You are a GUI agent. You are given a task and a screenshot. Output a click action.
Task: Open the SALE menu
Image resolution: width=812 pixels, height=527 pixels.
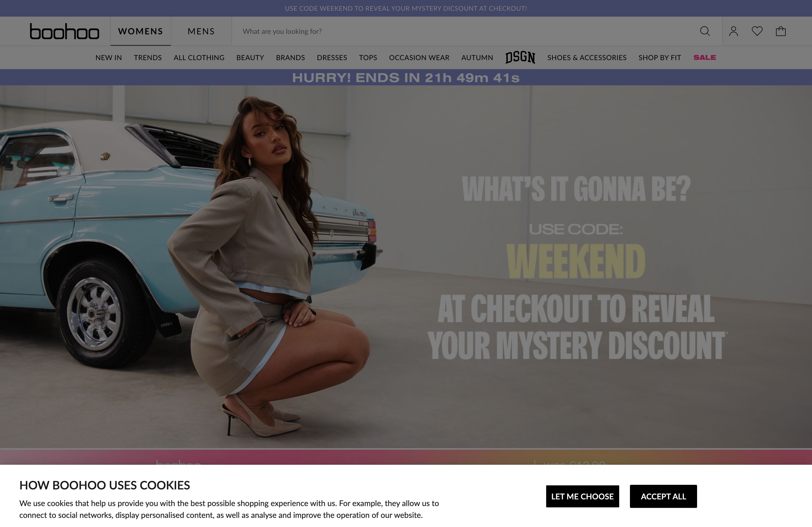(705, 58)
